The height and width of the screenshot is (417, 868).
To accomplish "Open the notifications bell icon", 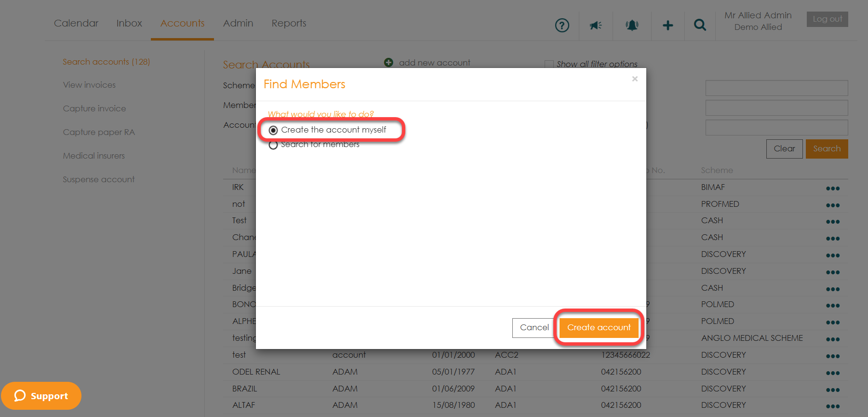I will click(x=632, y=25).
